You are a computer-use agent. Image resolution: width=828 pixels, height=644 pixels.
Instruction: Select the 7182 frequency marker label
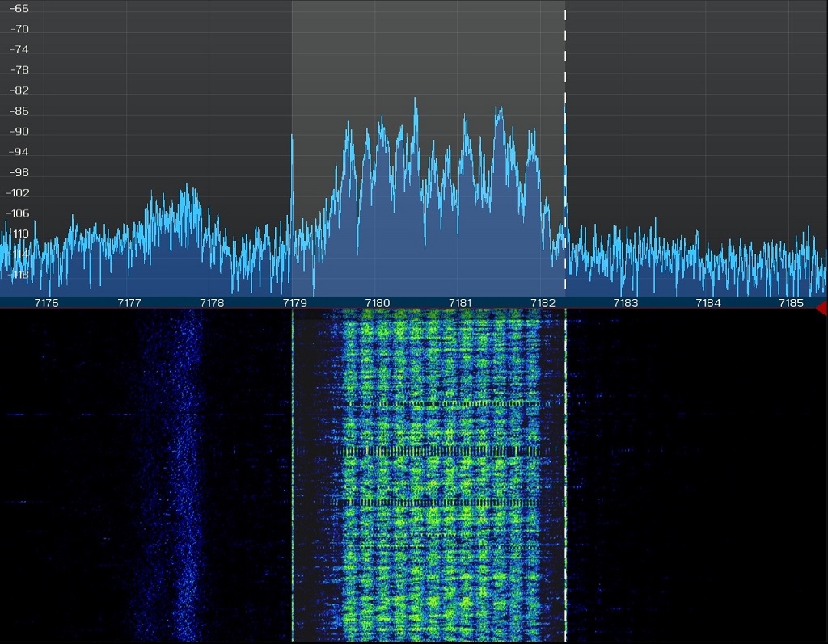[543, 303]
